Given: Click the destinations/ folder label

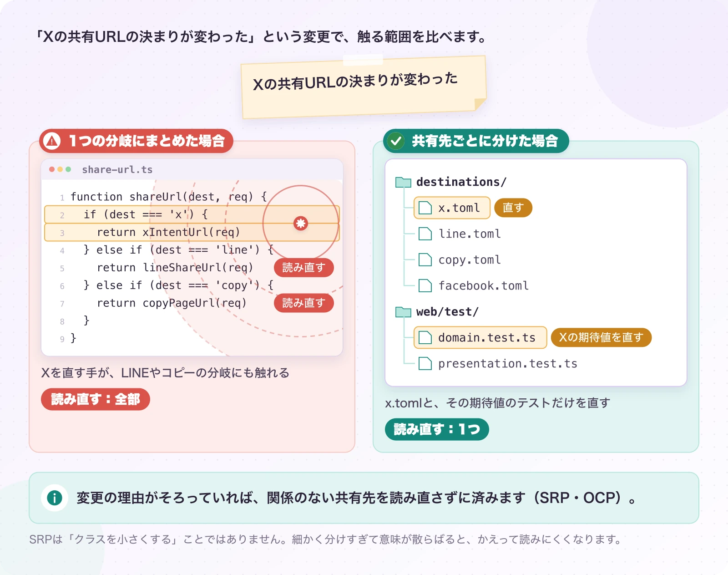Looking at the screenshot, I should (461, 182).
